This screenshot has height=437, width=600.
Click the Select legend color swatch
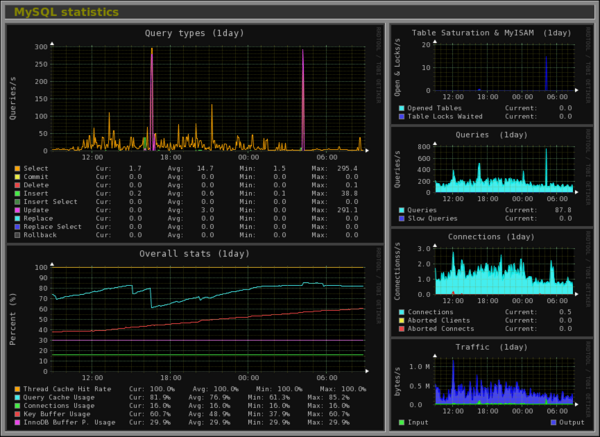point(17,168)
